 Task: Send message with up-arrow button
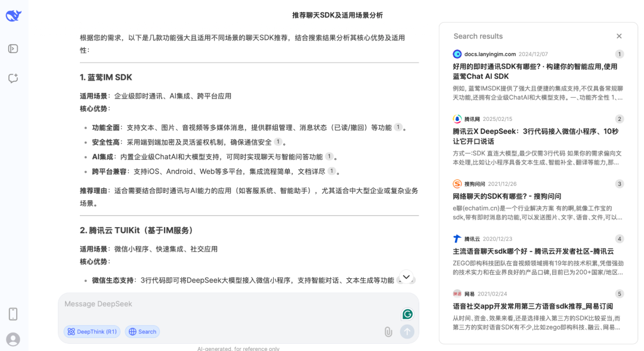pyautogui.click(x=407, y=332)
